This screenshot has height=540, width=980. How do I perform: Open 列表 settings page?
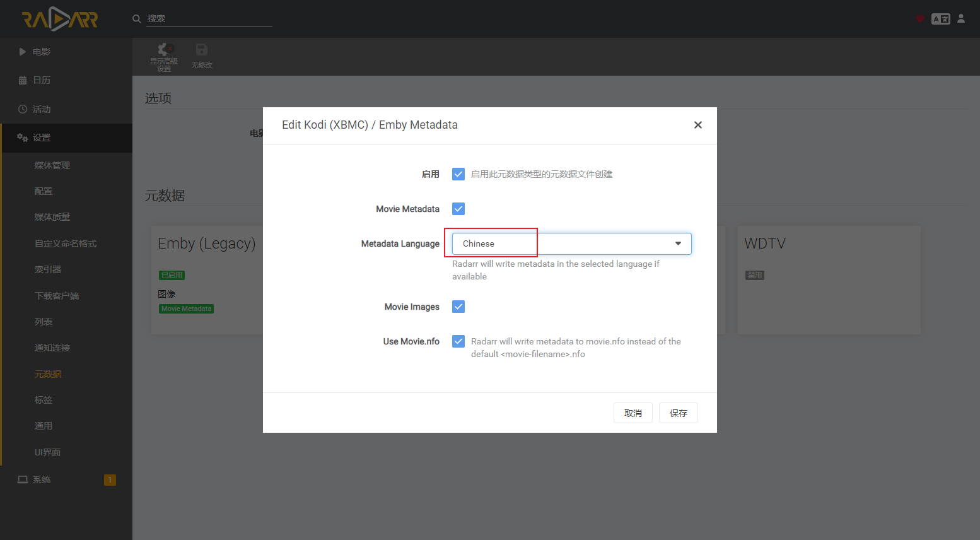[x=44, y=322]
